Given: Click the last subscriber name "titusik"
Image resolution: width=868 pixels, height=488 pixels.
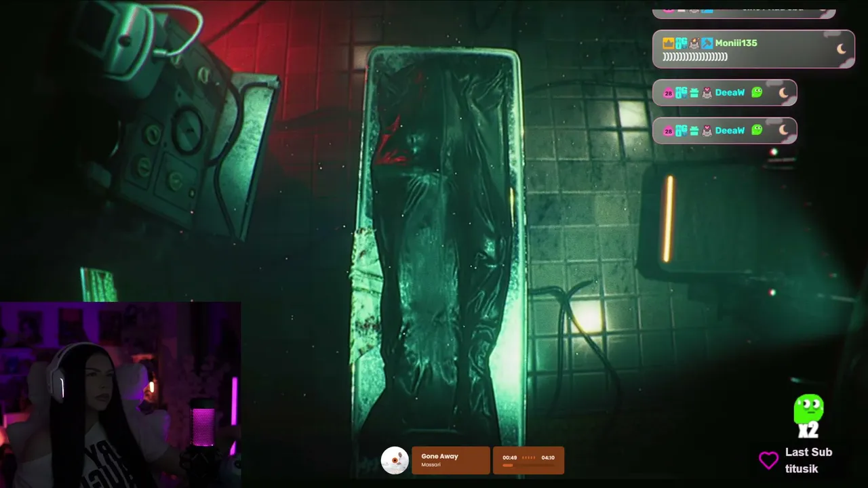Looking at the screenshot, I should [802, 468].
